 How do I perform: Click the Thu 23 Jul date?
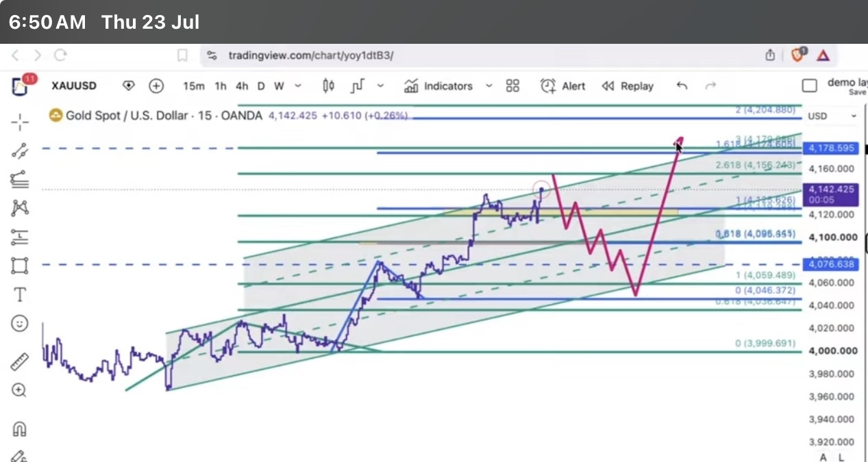click(x=150, y=22)
